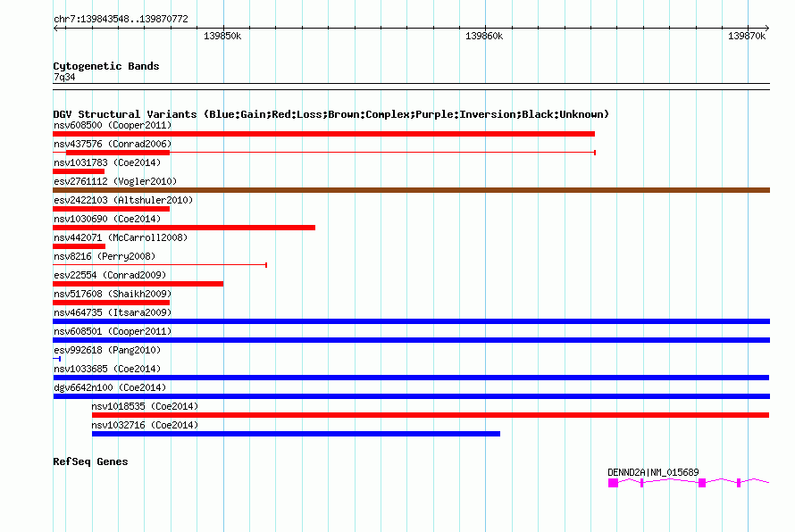This screenshot has width=795, height=532.
Task: Select the red nsv517608 variant bar
Action: pos(111,303)
